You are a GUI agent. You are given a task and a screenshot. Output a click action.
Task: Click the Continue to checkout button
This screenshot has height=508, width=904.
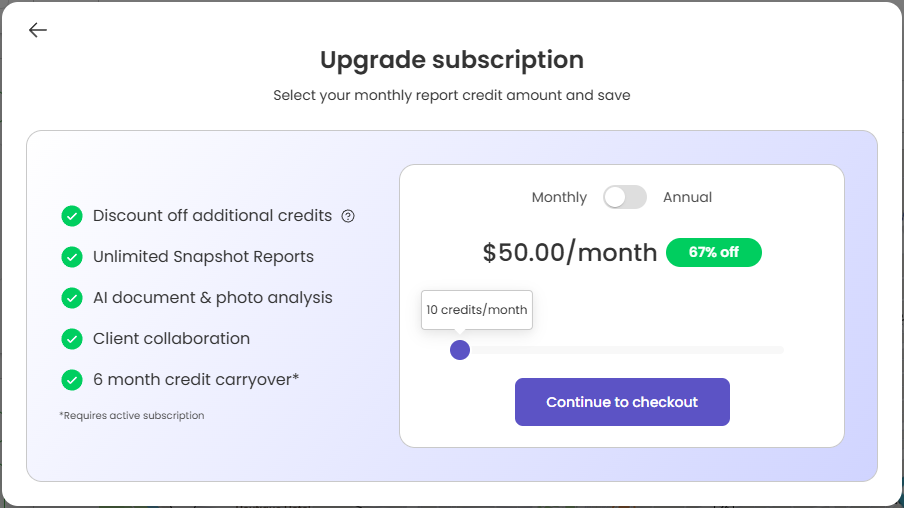point(622,402)
